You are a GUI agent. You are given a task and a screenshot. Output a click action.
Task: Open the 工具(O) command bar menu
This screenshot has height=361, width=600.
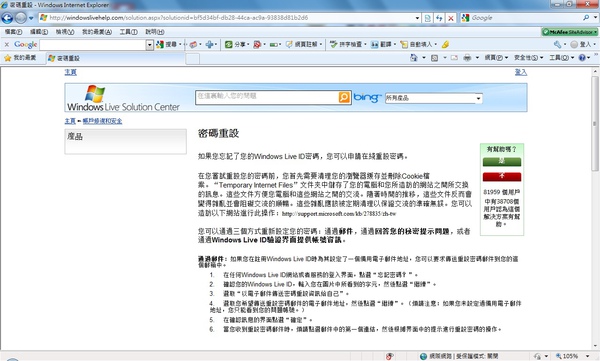[562, 58]
